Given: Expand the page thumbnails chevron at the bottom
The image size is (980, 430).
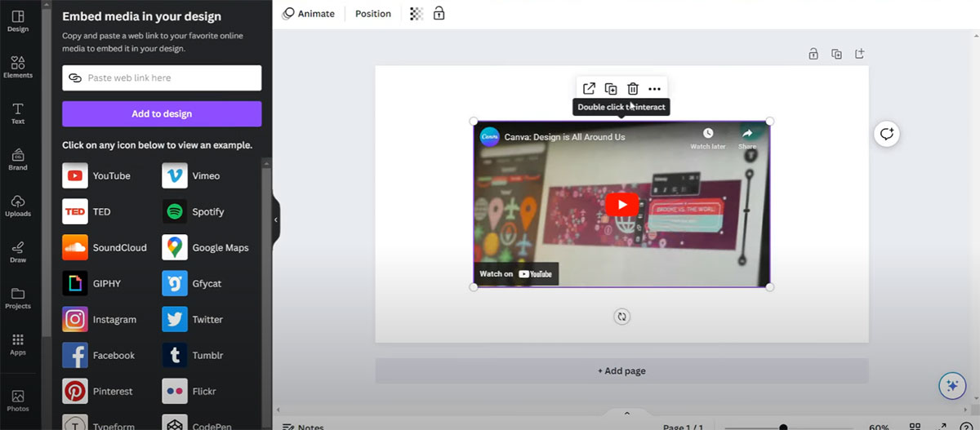Looking at the screenshot, I should 626,413.
